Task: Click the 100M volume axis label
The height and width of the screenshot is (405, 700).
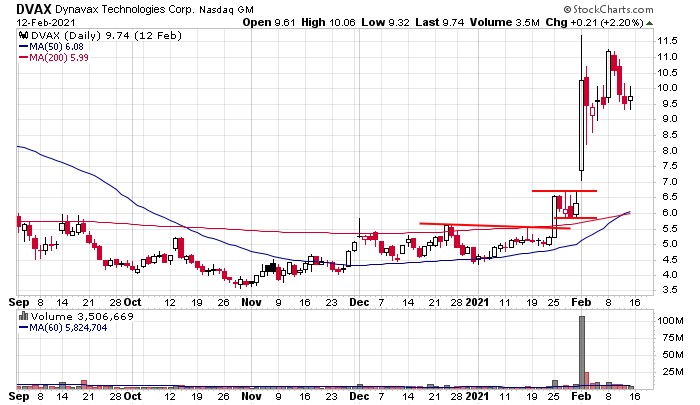Action: pos(670,321)
